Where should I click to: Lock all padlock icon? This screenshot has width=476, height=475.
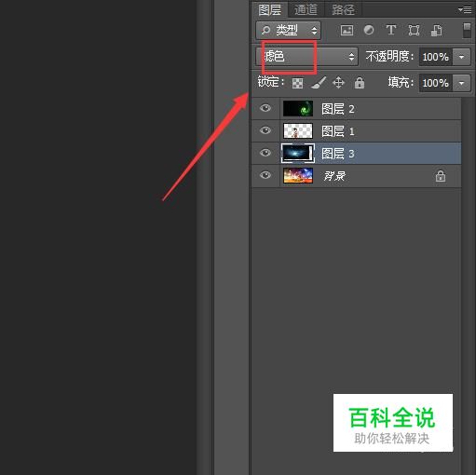(360, 83)
